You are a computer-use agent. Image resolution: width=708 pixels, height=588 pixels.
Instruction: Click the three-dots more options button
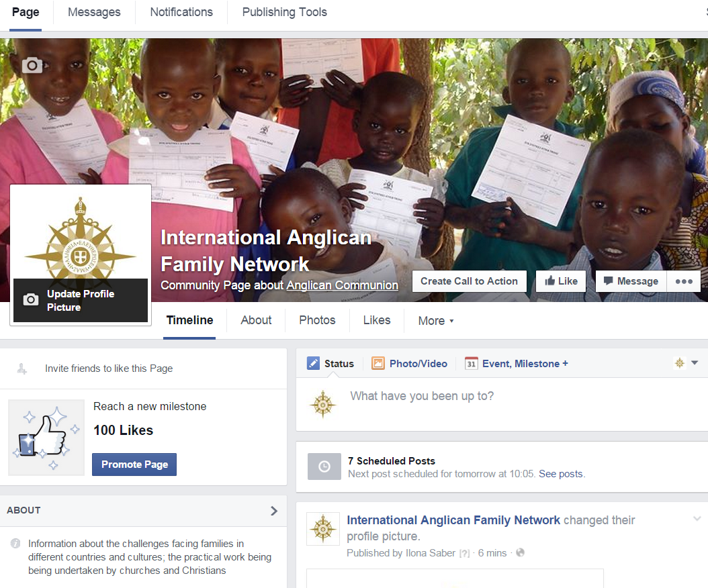point(684,281)
